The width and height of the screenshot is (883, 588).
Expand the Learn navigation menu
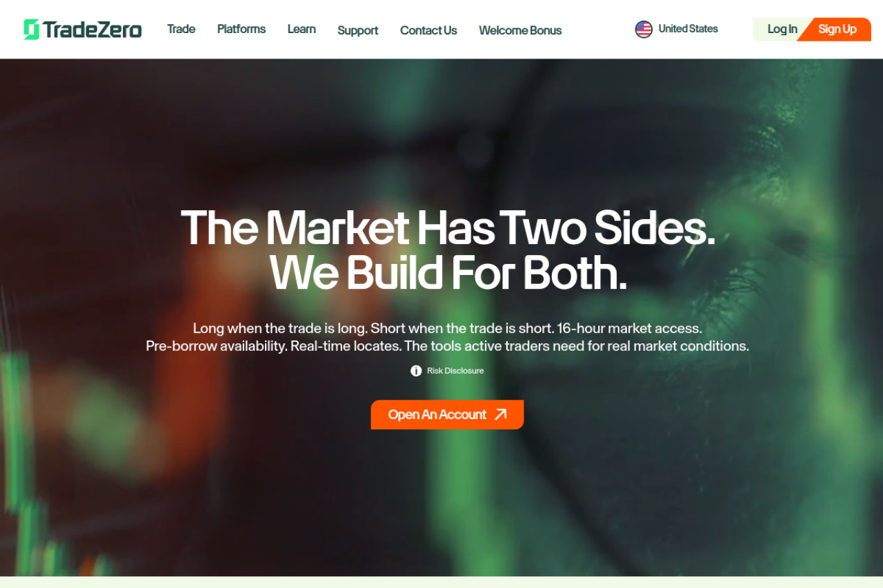pos(301,29)
